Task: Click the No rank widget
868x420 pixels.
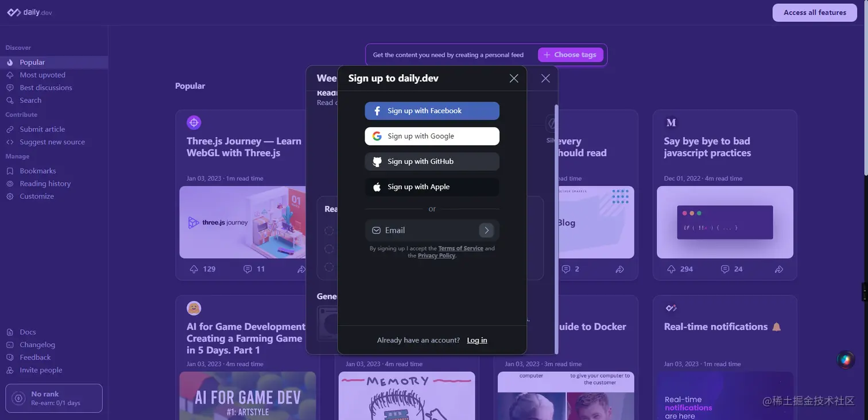Action: coord(54,398)
